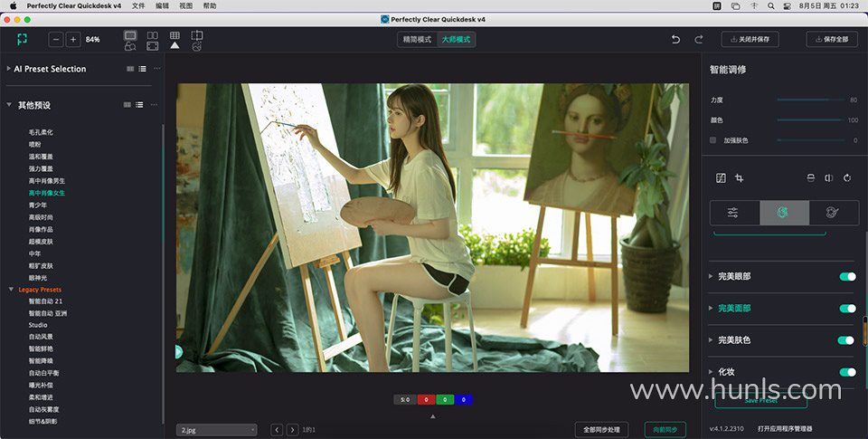Viewport: 868px width, 439px height.
Task: Open the 视图 menu
Action: [x=186, y=5]
